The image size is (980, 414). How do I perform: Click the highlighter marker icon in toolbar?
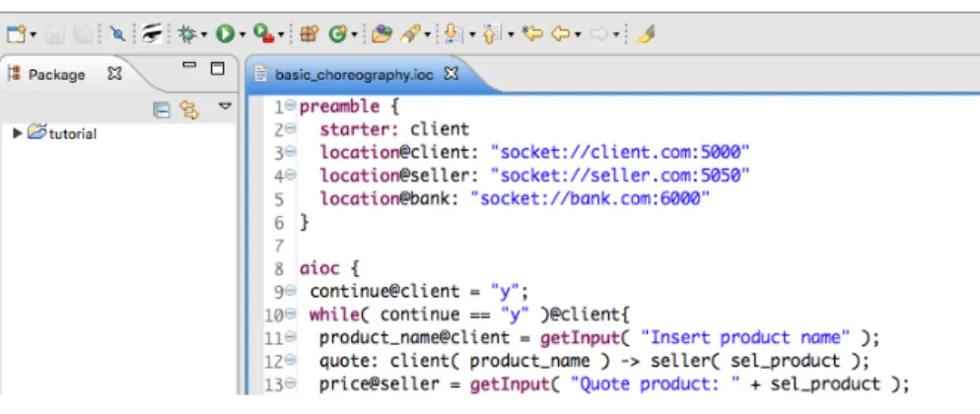(x=644, y=34)
